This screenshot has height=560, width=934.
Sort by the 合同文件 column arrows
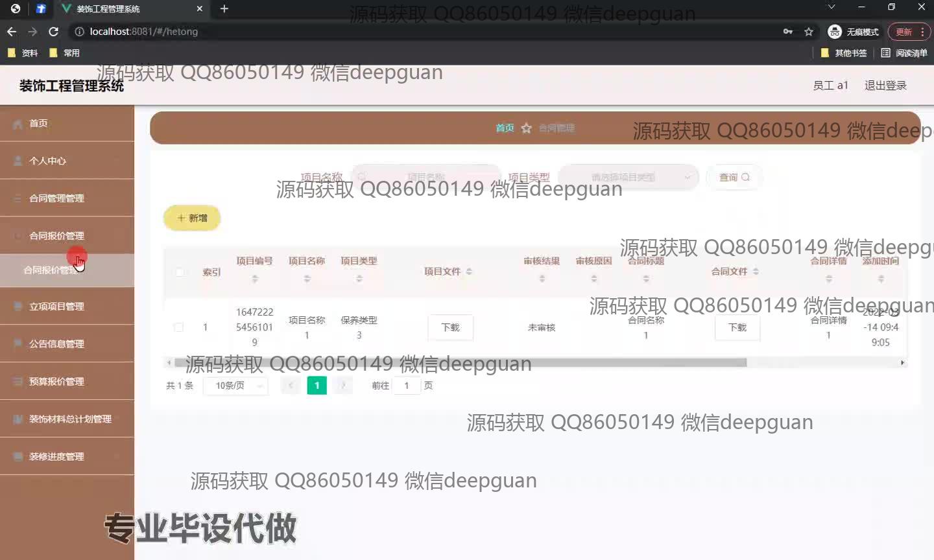pos(756,272)
